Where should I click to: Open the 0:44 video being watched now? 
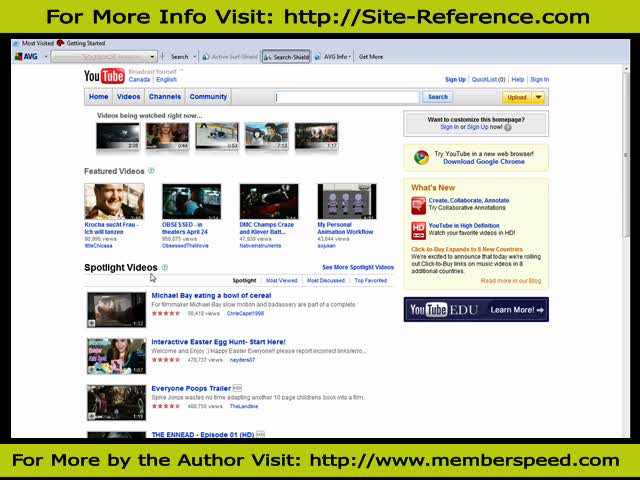click(167, 136)
